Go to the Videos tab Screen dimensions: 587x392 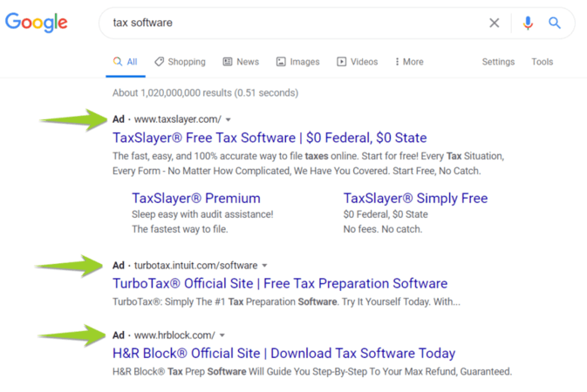357,62
